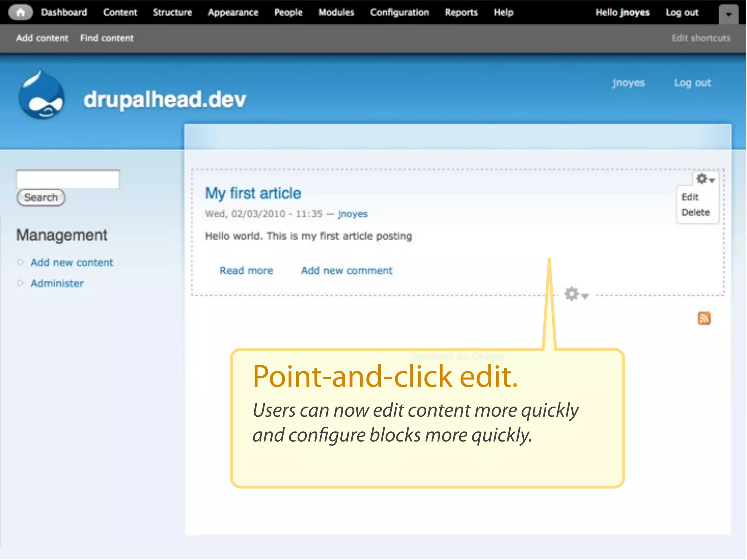Viewport: 747px width, 560px height.
Task: Click the home icon in admin toolbar
Action: (x=20, y=12)
